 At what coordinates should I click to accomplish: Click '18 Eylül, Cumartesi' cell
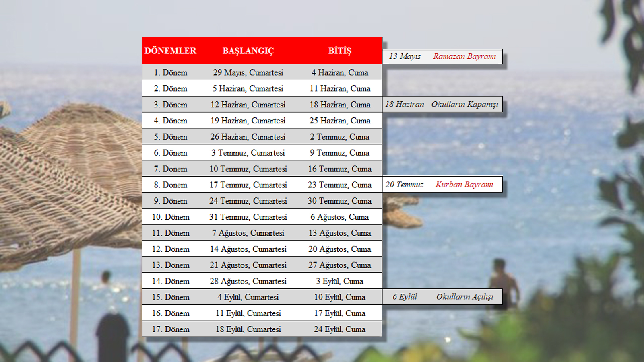pyautogui.click(x=248, y=329)
